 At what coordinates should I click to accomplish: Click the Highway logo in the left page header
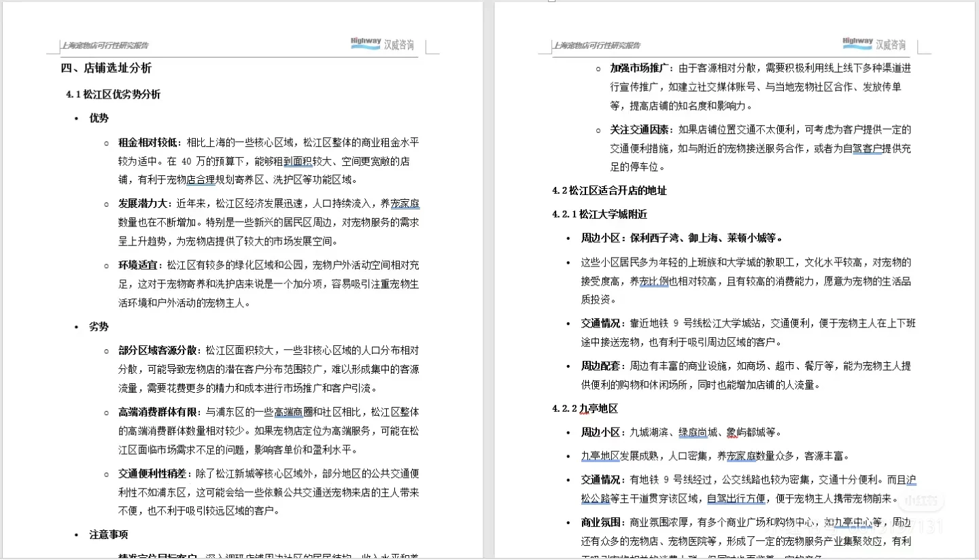tap(365, 43)
